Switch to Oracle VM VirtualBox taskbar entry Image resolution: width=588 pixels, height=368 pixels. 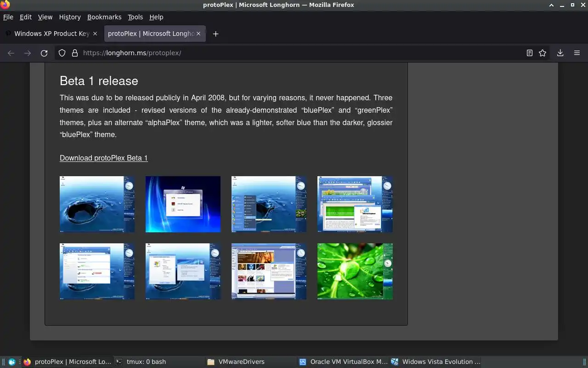[343, 362]
